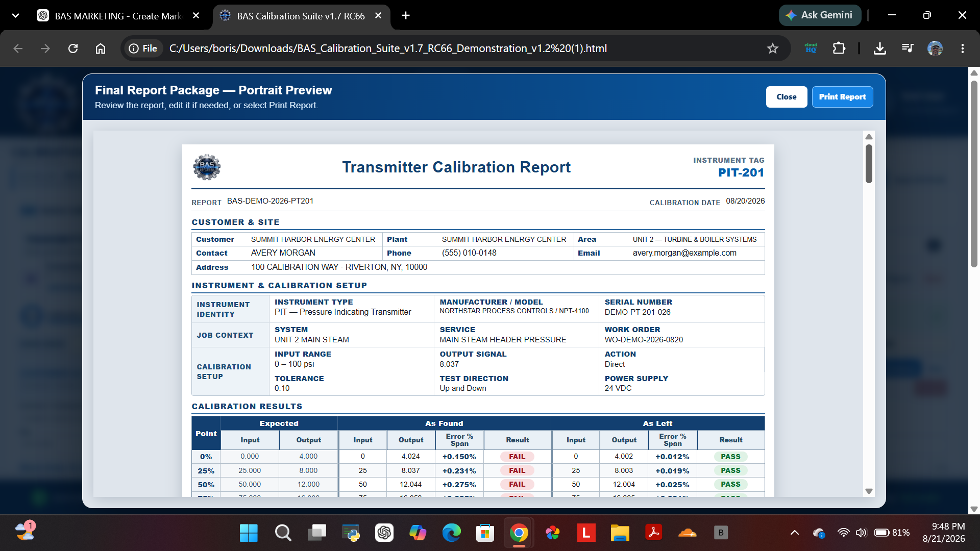The image size is (980, 551).
Task: Go to the browser Home page
Action: (101, 48)
